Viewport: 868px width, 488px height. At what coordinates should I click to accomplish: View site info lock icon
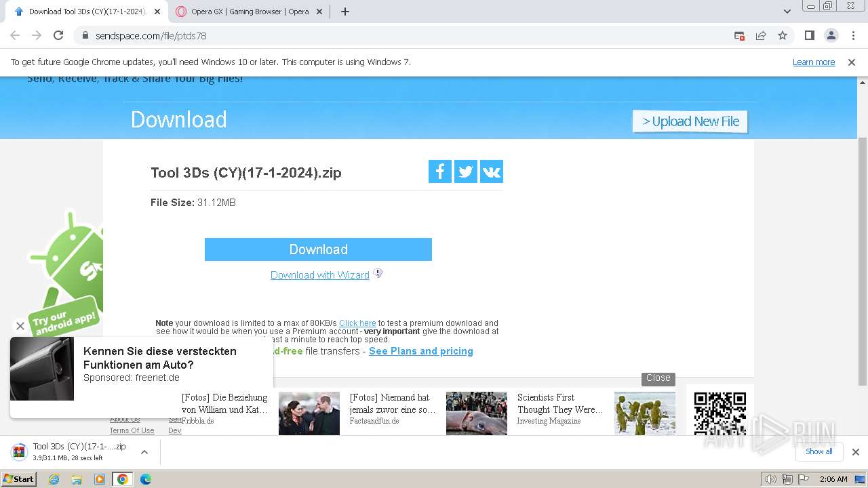(85, 35)
